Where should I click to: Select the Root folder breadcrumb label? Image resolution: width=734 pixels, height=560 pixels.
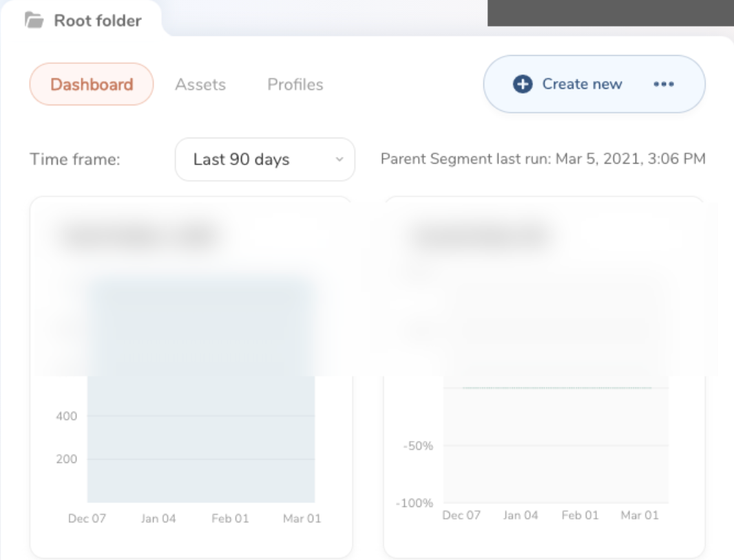pos(98,21)
